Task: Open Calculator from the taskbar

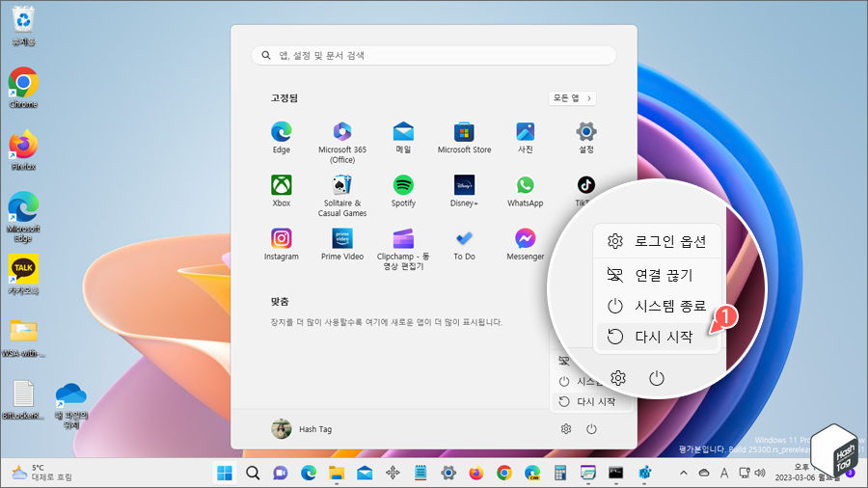Action: coord(560,474)
